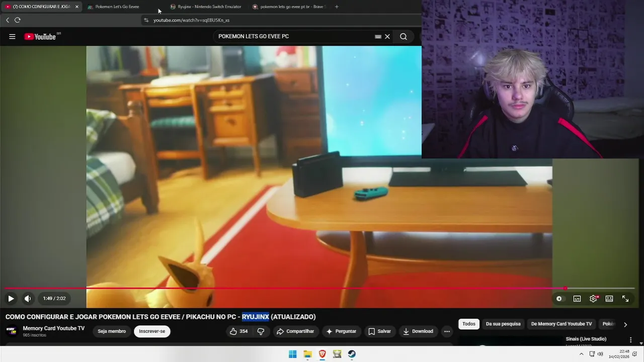Screen dimensions: 644x362
Task: Like the video with thumbs up 354
Action: click(x=239, y=331)
